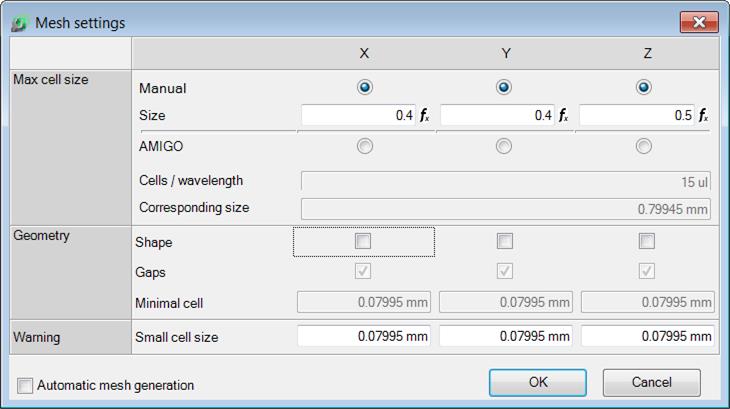730x409 pixels.
Task: Open the fx formula button for Y size
Action: pyautogui.click(x=563, y=115)
